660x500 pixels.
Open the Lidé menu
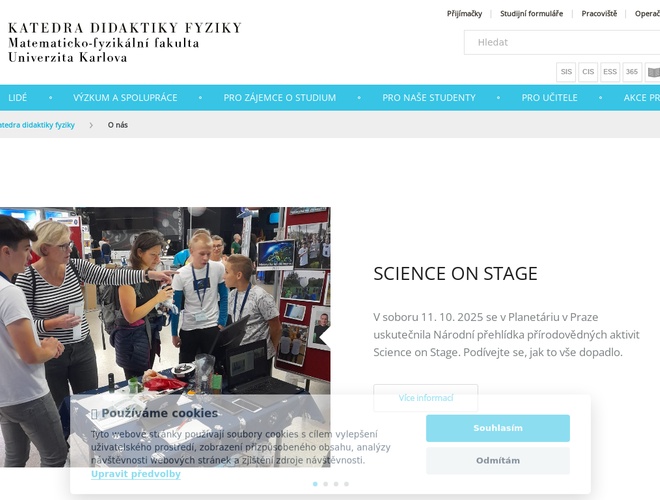pyautogui.click(x=18, y=98)
